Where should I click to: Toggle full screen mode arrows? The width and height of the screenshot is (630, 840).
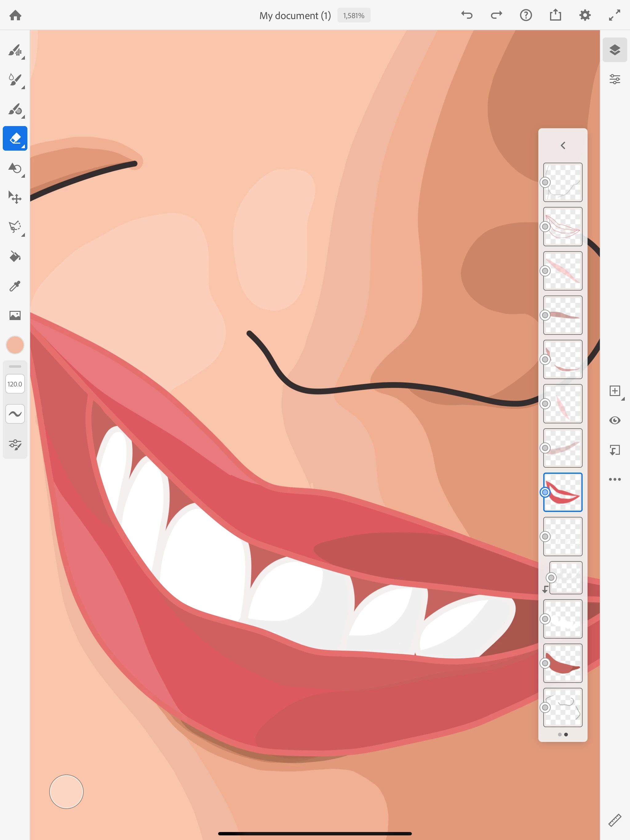point(614,15)
